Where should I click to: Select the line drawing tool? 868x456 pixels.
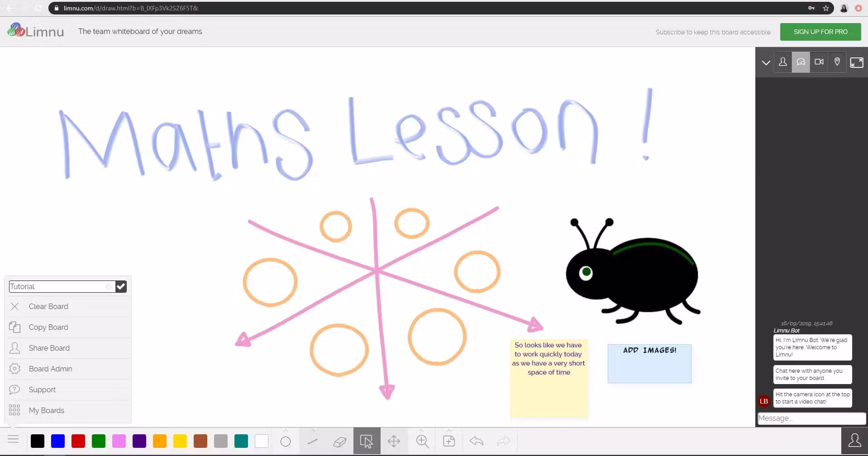(x=312, y=441)
